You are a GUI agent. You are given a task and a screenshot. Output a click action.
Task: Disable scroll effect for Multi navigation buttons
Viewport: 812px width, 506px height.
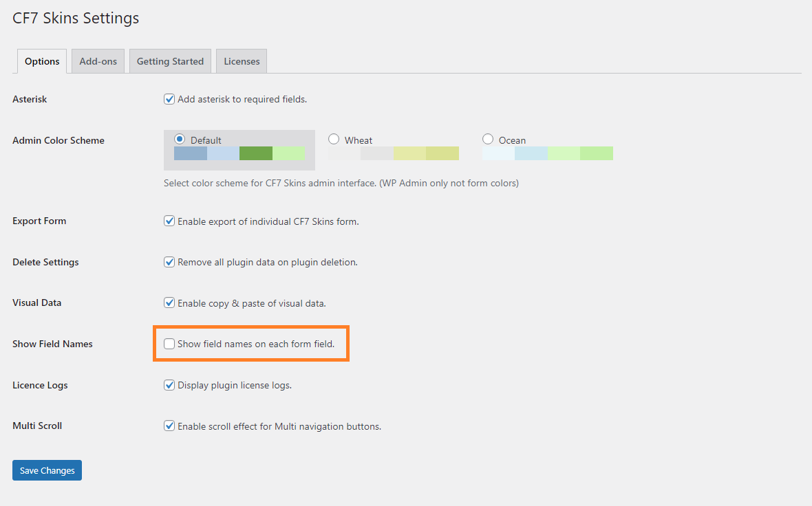tap(169, 426)
